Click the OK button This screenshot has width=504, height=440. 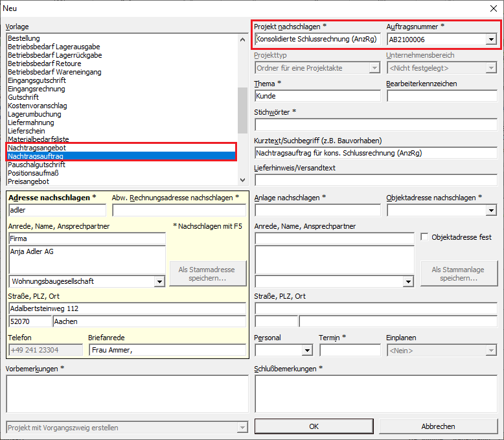[314, 426]
